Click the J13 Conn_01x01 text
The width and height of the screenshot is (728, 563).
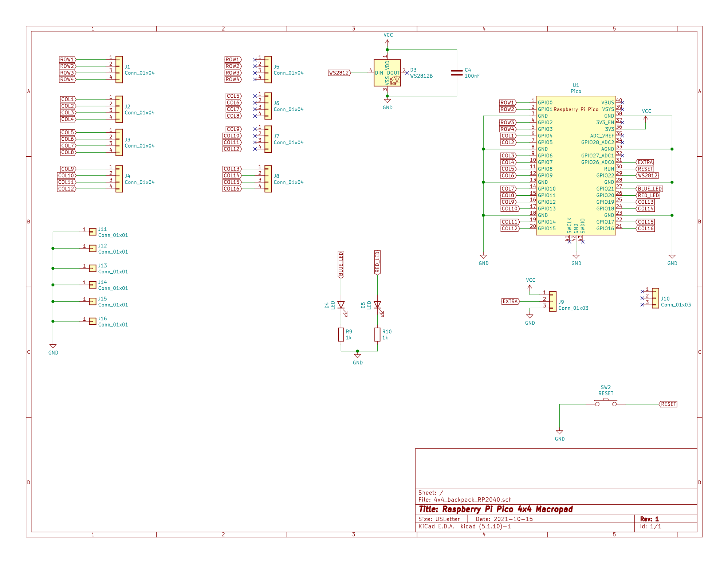coord(113,272)
